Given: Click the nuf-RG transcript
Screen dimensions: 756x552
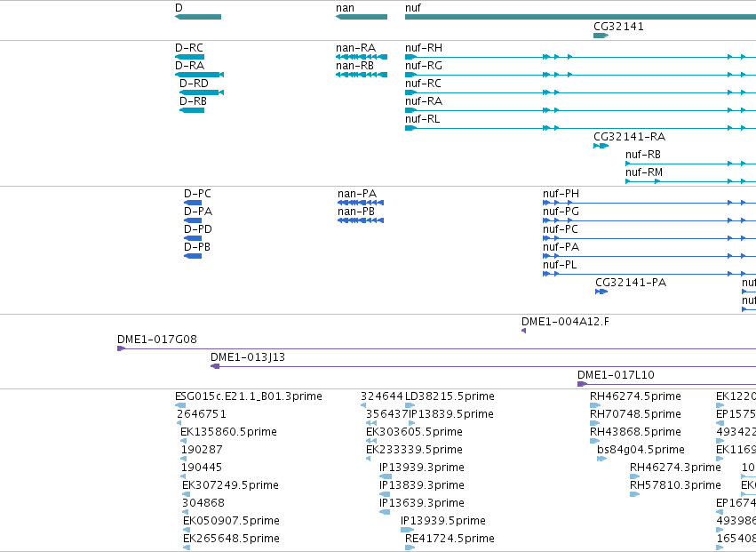Looking at the screenshot, I should point(580,75).
